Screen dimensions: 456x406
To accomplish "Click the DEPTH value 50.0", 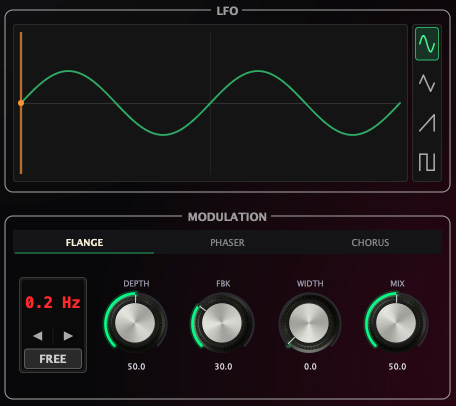I will [x=136, y=367].
